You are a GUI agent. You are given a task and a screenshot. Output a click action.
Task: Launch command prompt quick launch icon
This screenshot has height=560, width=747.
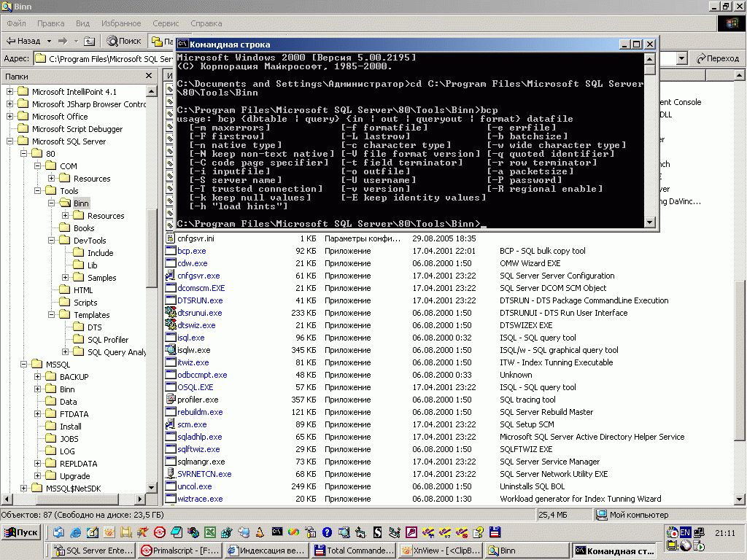(x=276, y=532)
